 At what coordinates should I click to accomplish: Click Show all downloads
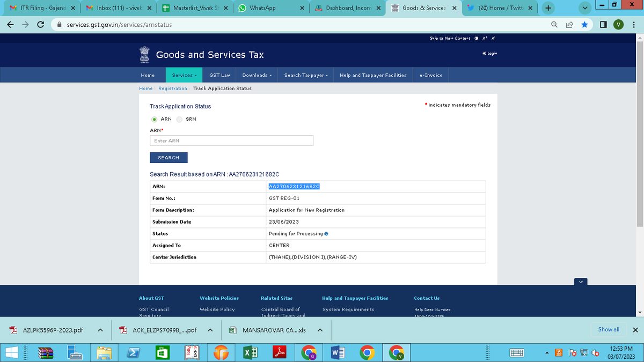(609, 329)
